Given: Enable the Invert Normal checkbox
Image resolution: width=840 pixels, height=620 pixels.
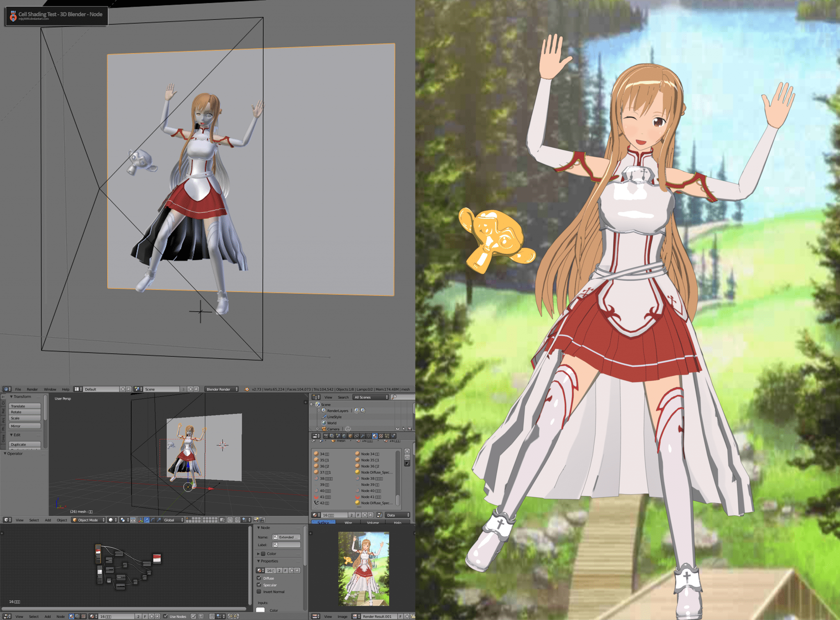Looking at the screenshot, I should coord(259,592).
